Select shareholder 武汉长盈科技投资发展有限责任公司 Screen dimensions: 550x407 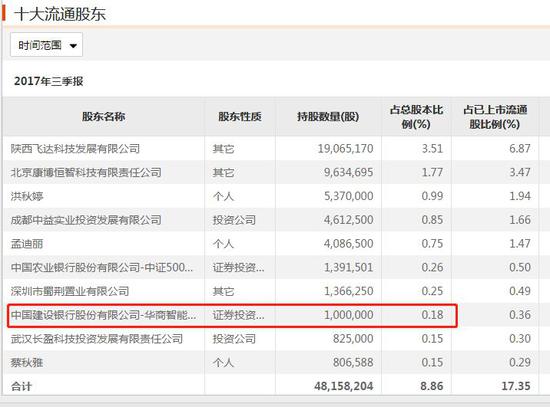[x=97, y=339]
